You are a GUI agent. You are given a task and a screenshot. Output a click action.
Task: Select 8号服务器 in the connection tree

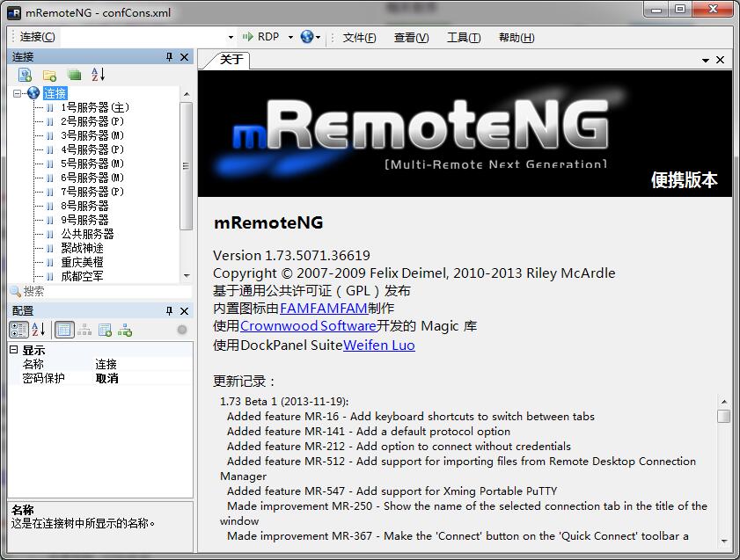coord(85,206)
